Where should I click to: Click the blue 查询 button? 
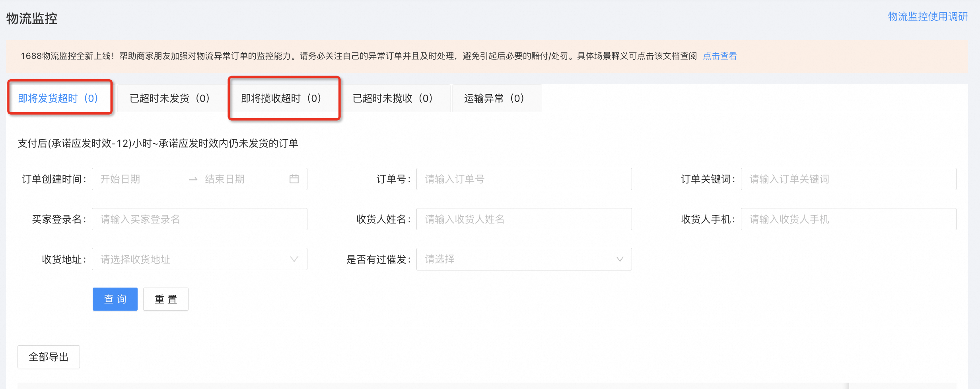[x=115, y=299]
